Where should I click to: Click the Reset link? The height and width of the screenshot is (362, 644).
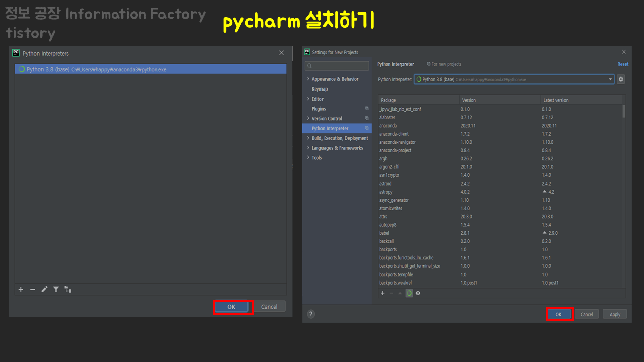[623, 64]
